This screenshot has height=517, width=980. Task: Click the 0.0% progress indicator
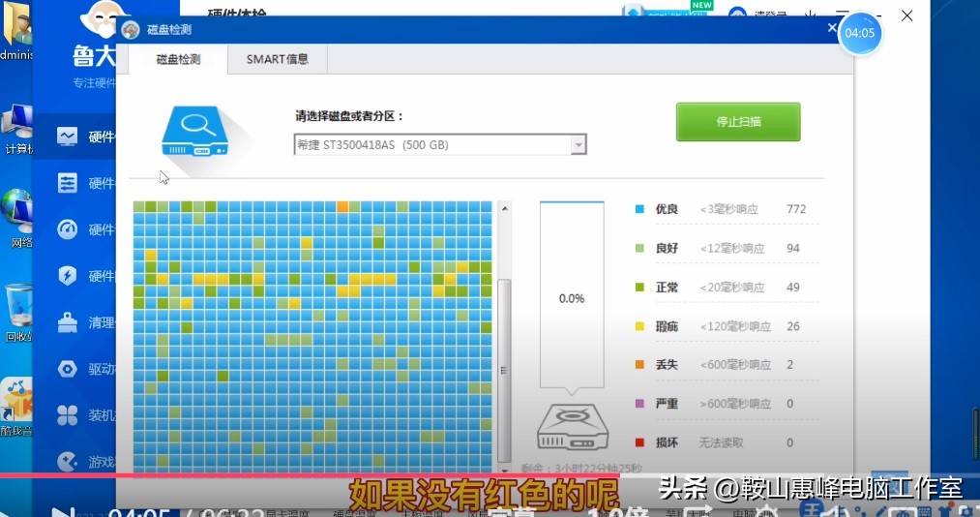(x=572, y=299)
